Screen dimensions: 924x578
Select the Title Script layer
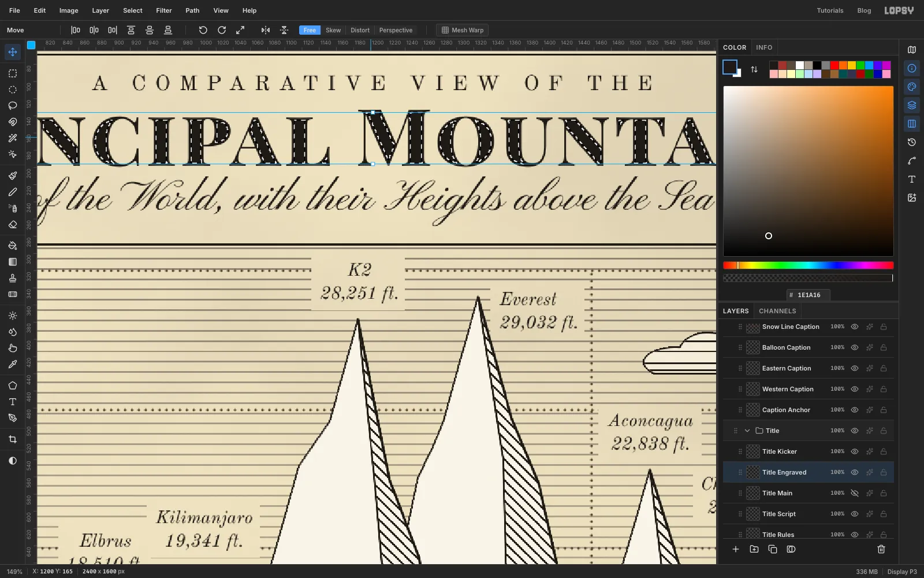[x=808, y=514]
